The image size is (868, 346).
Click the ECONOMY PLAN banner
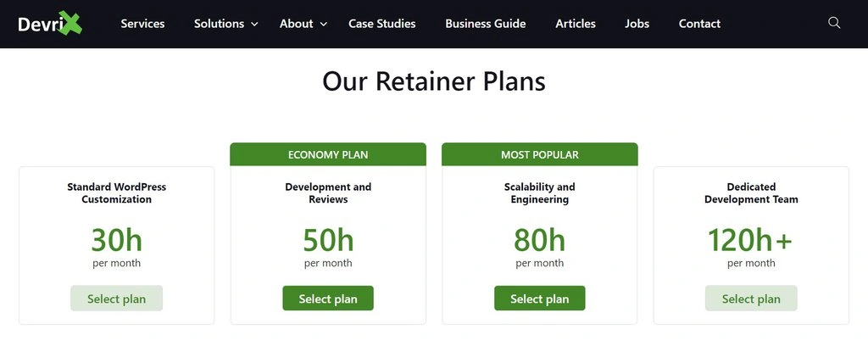coord(328,154)
